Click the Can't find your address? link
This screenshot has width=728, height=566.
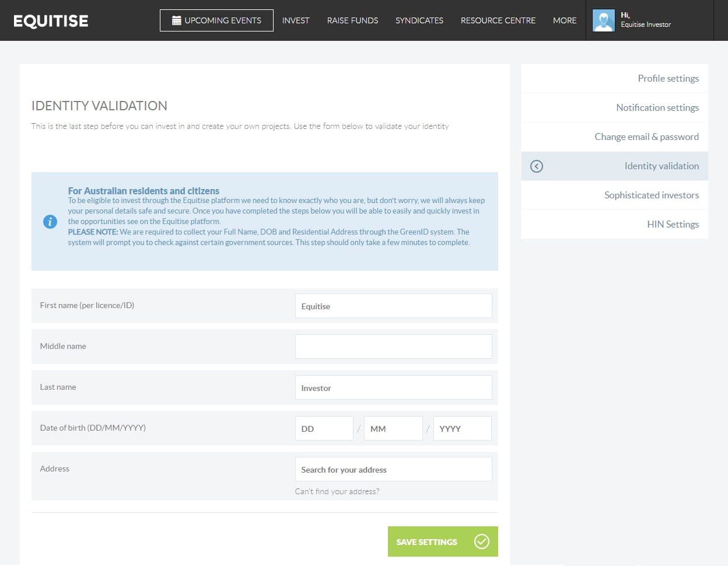tap(337, 491)
